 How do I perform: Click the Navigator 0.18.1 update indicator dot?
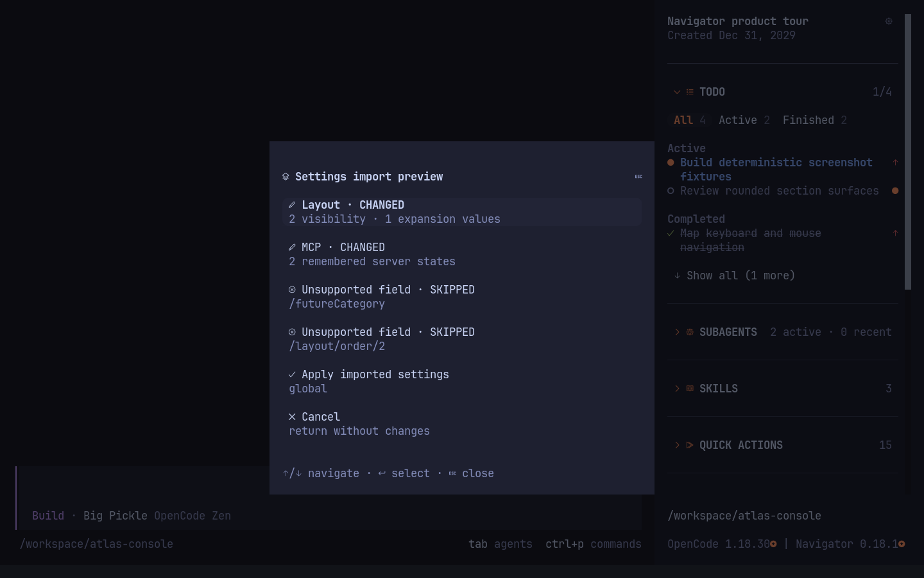tap(902, 544)
